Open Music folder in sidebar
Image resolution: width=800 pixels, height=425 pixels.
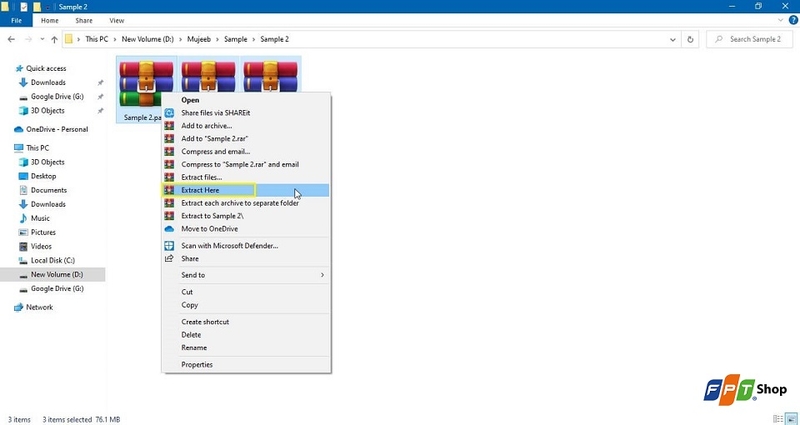click(x=40, y=218)
